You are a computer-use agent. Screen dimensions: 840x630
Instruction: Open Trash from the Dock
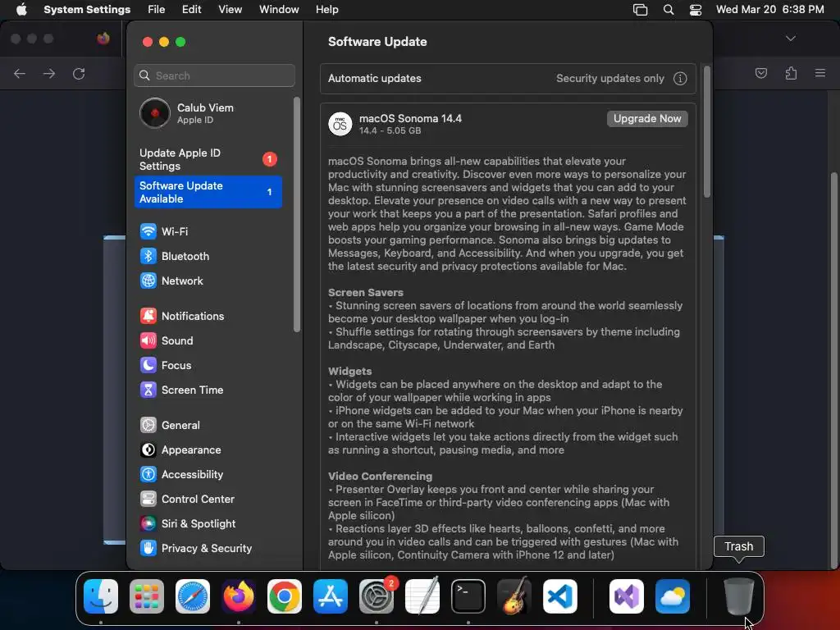tap(739, 596)
